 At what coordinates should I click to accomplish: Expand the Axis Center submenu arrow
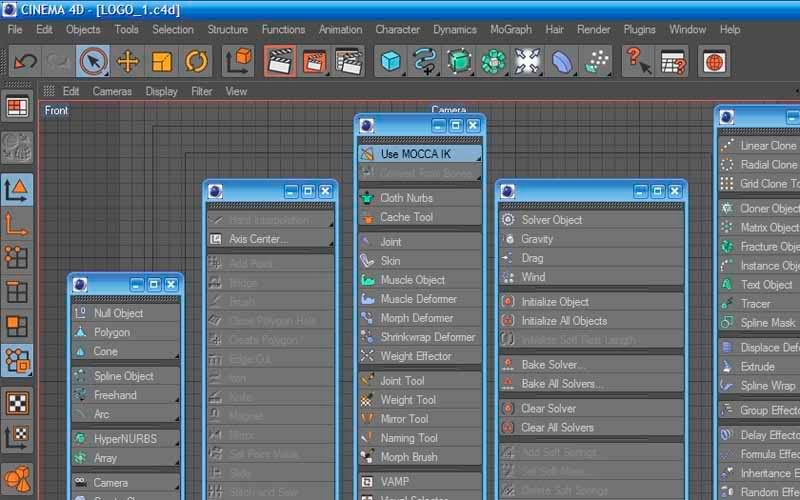pos(331,243)
